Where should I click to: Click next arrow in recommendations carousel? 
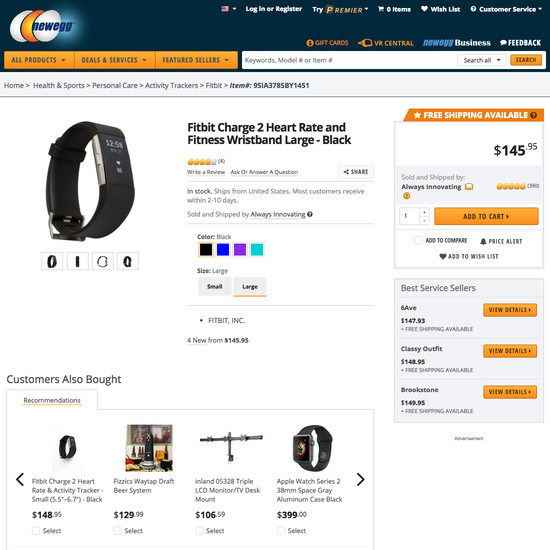[x=360, y=479]
